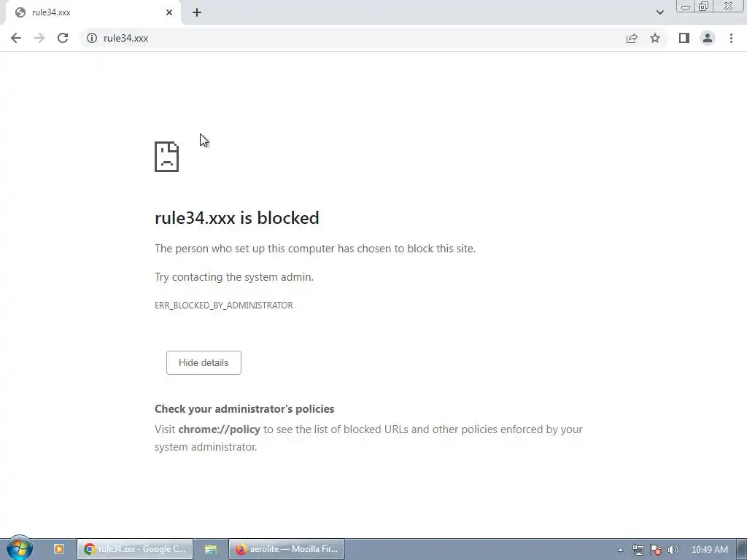Share this page icon in address bar

click(x=632, y=38)
